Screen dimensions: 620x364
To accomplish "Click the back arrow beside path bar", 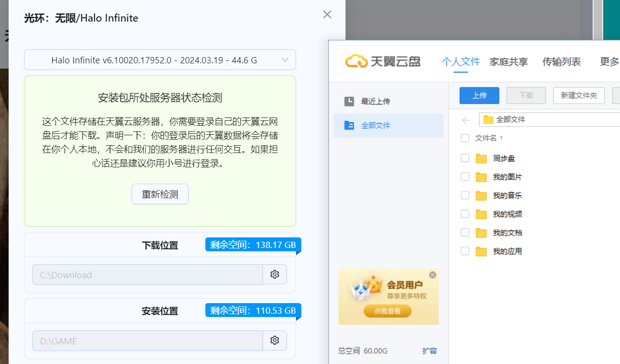I will tap(465, 120).
